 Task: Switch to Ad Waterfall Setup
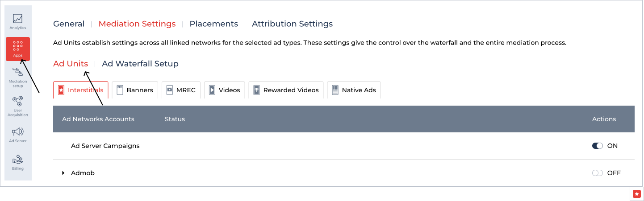(x=140, y=64)
